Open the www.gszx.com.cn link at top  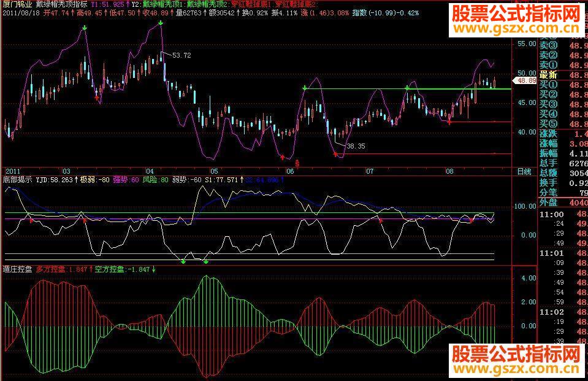pos(516,28)
